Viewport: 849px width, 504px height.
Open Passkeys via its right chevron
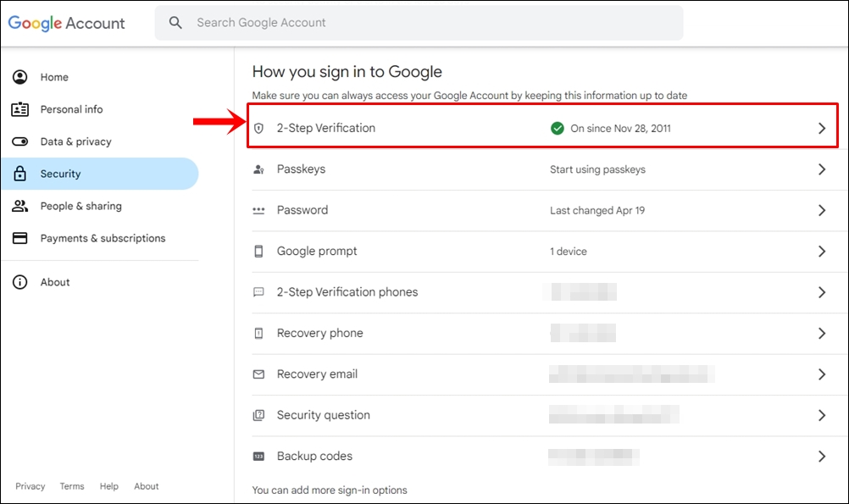click(822, 169)
